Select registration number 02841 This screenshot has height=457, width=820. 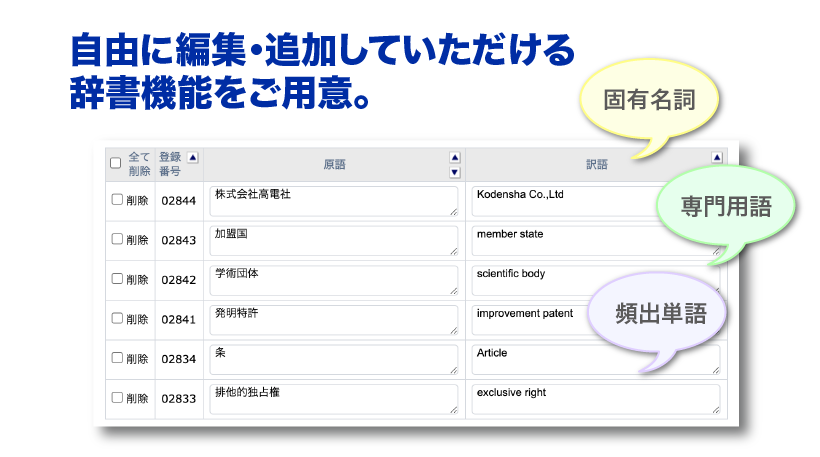(x=178, y=319)
